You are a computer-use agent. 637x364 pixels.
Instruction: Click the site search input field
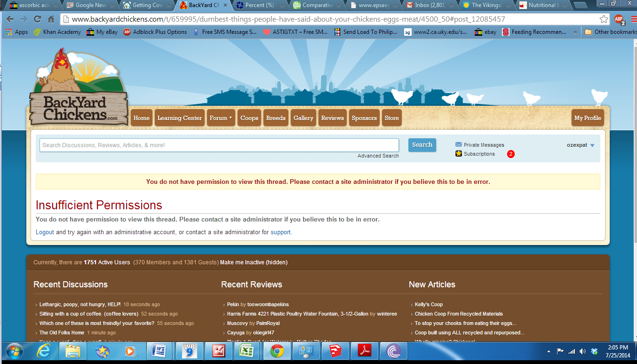[x=219, y=145]
